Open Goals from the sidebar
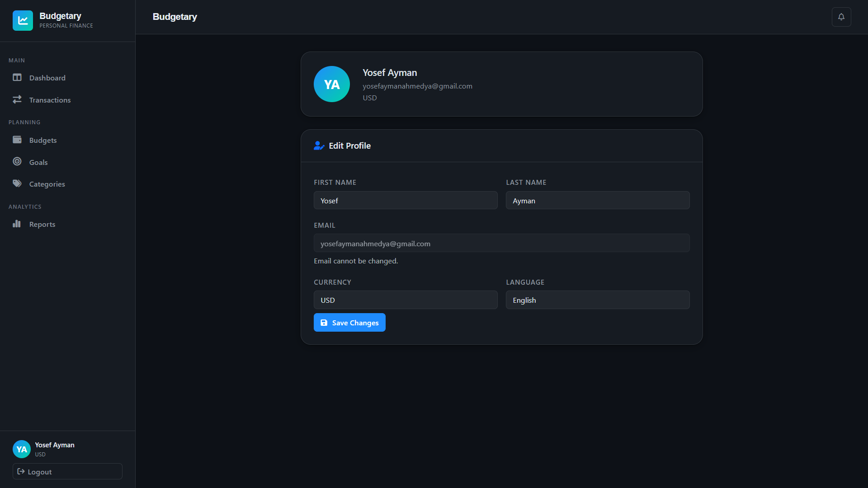Screen dimensions: 868x488 coord(68,162)
